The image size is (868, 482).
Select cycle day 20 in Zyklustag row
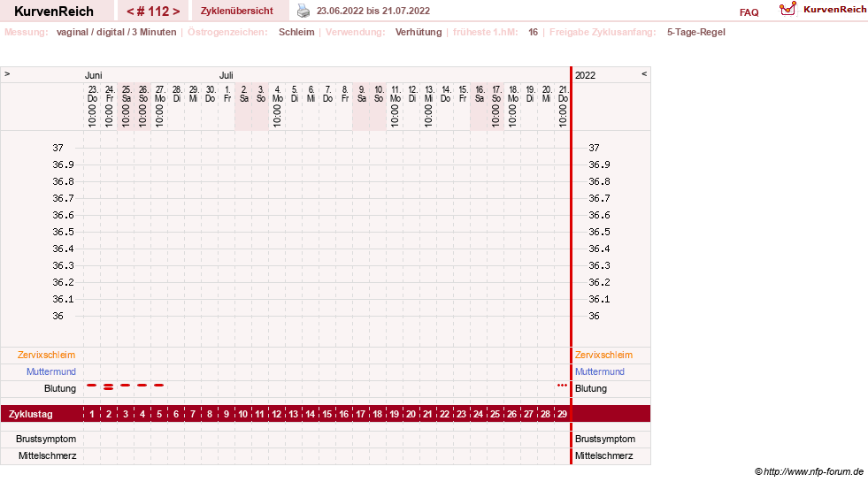(x=411, y=414)
